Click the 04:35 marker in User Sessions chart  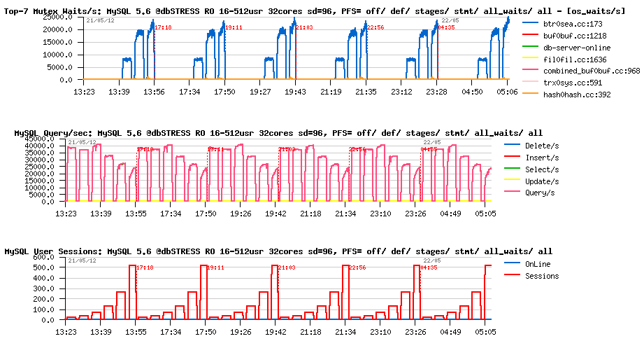429,267
